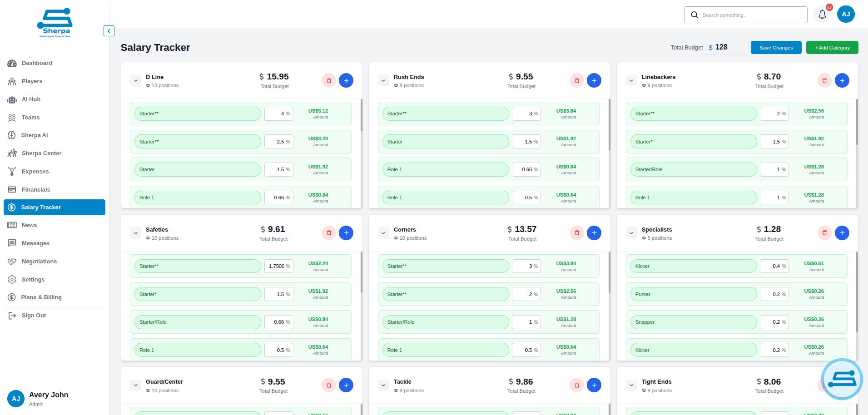868x415 pixels.
Task: Toggle the Tackle category expander
Action: [x=383, y=385]
